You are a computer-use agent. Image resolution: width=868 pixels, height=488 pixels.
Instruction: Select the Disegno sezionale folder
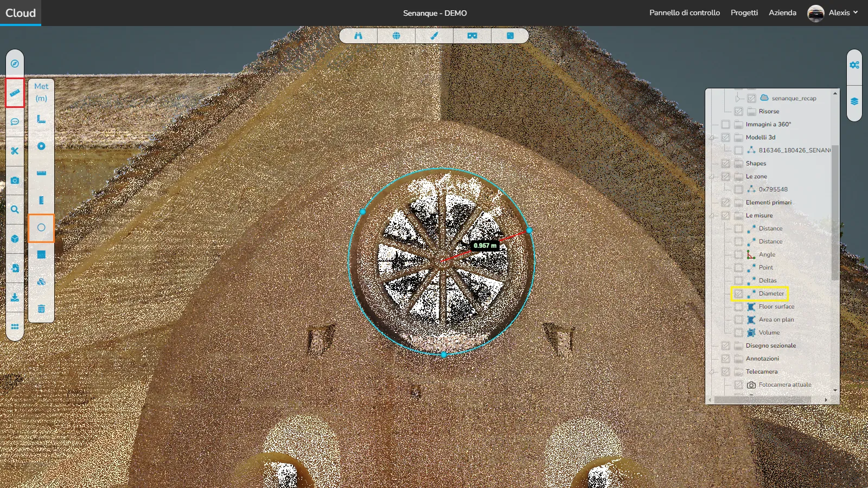click(770, 345)
